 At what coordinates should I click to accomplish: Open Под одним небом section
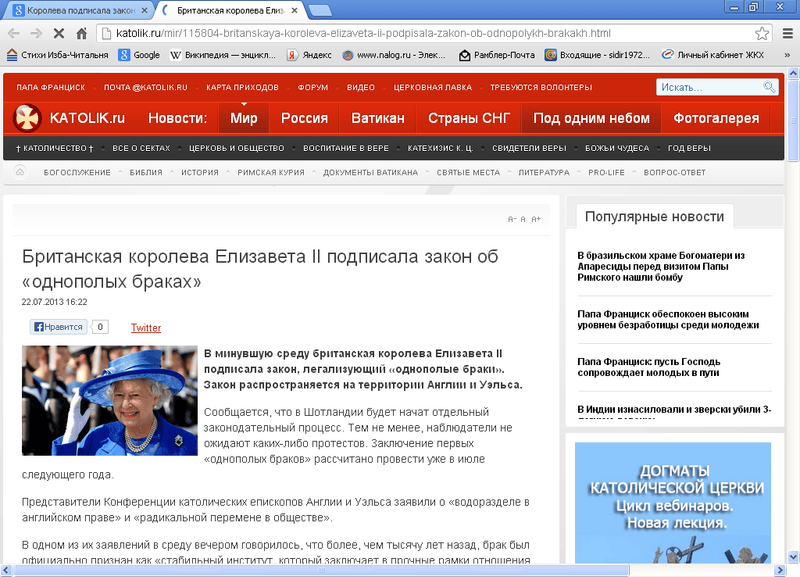click(x=591, y=118)
